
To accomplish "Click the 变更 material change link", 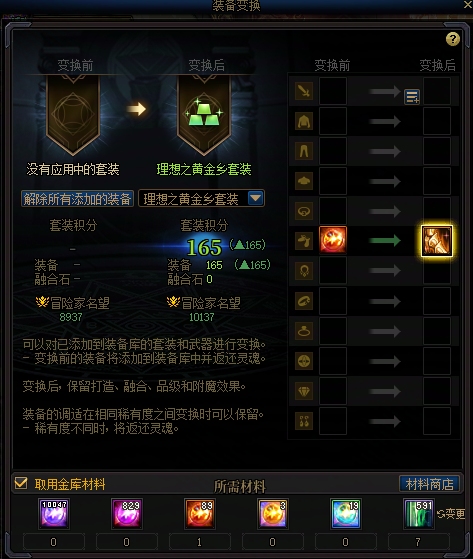I will (x=451, y=514).
